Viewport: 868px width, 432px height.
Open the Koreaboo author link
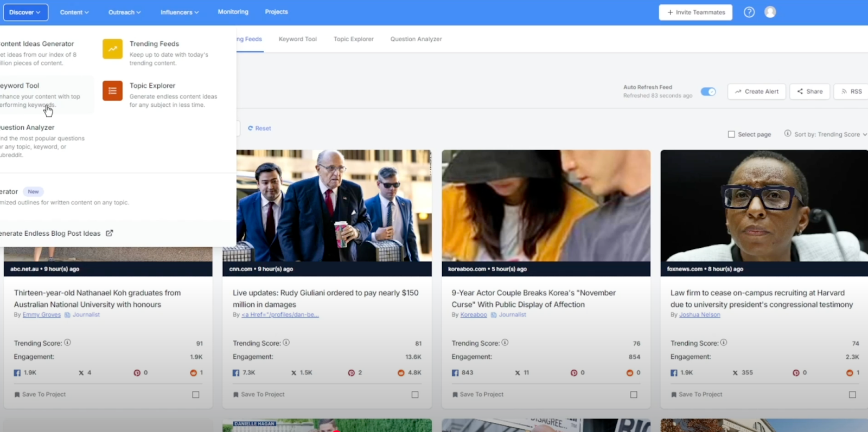click(x=474, y=315)
